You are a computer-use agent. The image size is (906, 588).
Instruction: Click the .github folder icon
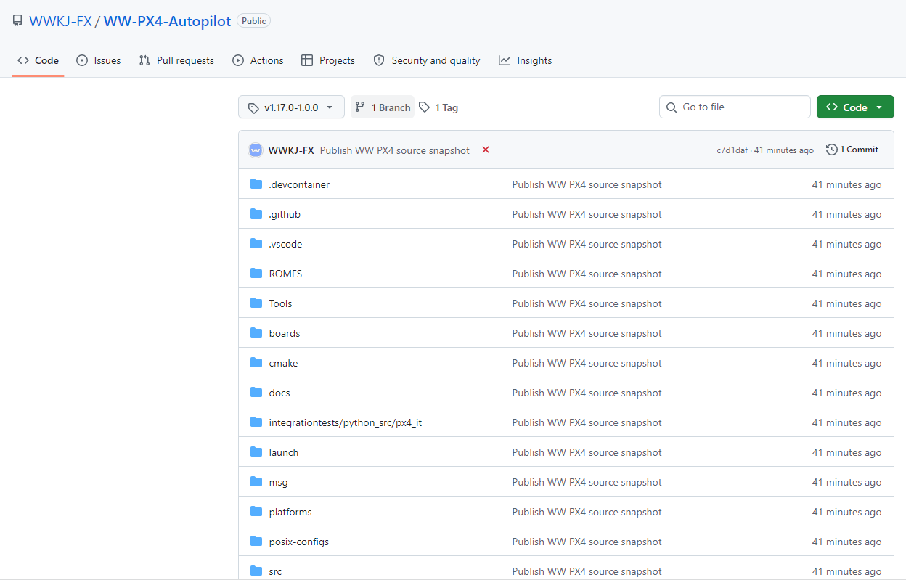[x=256, y=214]
